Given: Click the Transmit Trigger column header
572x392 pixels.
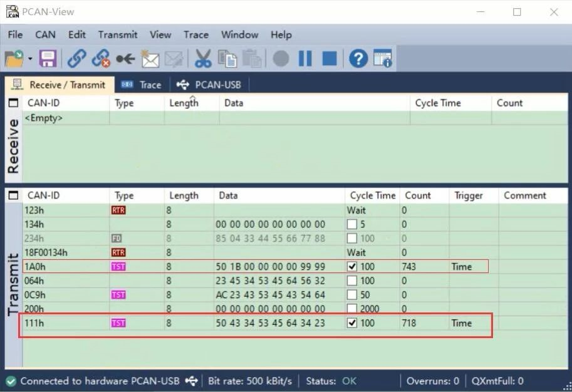Looking at the screenshot, I should pos(474,196).
